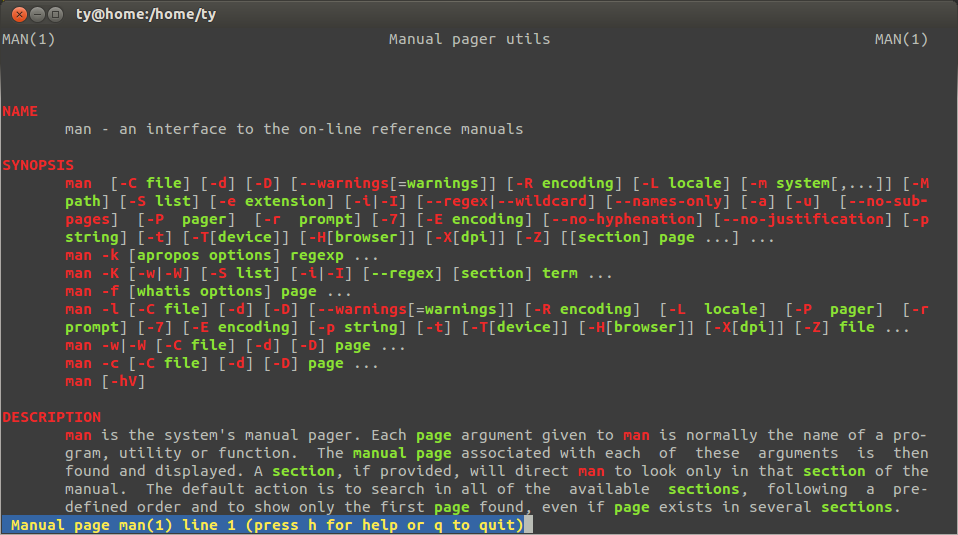
Task: Click the right MAN(1) header
Action: point(901,39)
